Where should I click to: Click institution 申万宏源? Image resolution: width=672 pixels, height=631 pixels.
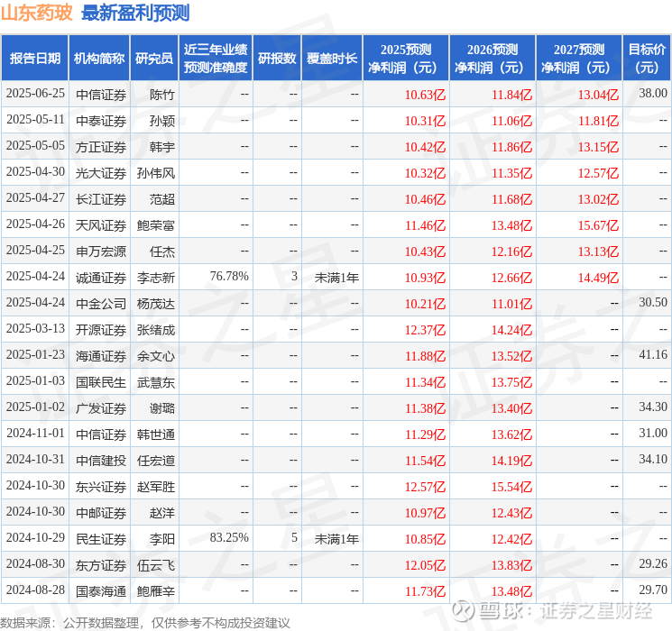point(101,251)
